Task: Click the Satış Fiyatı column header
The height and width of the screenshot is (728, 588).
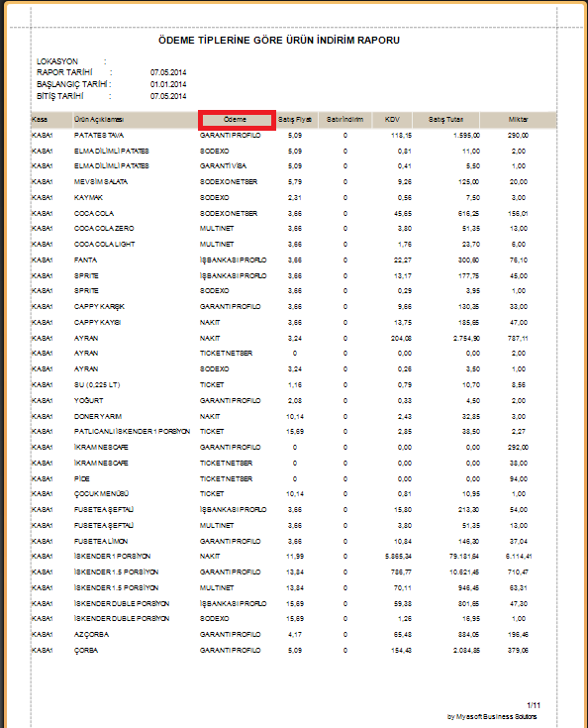Action: tap(295, 119)
